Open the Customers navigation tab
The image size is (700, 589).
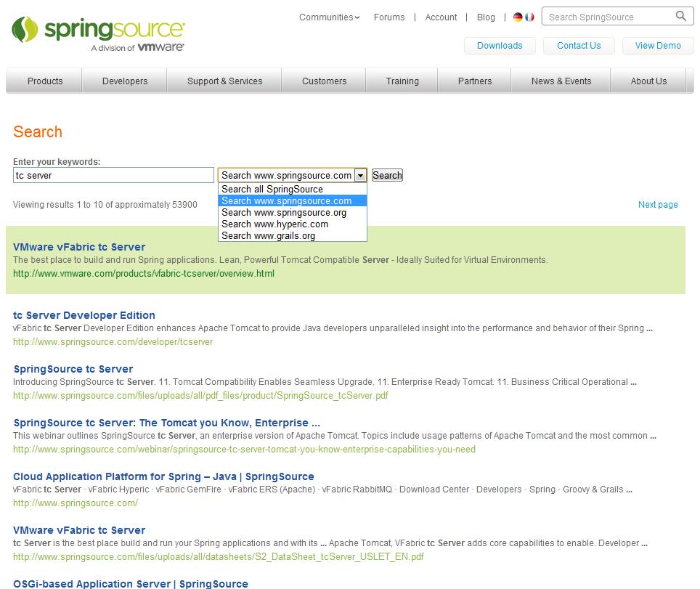coord(324,81)
